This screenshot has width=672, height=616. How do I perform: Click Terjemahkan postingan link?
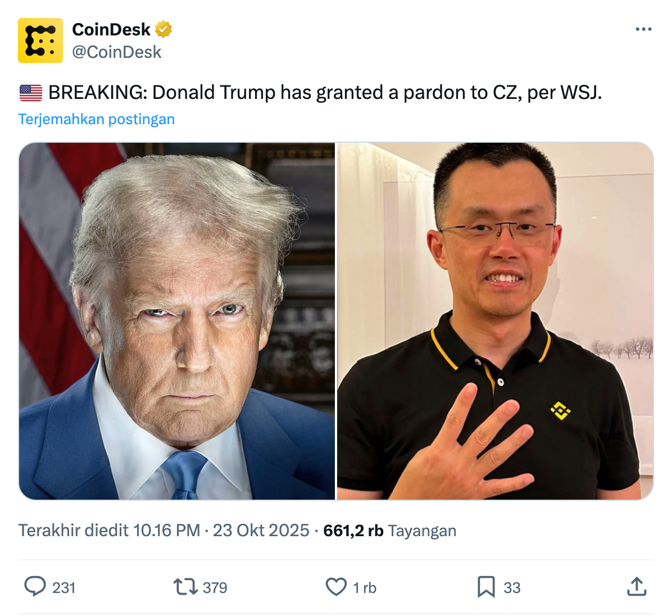[x=97, y=119]
